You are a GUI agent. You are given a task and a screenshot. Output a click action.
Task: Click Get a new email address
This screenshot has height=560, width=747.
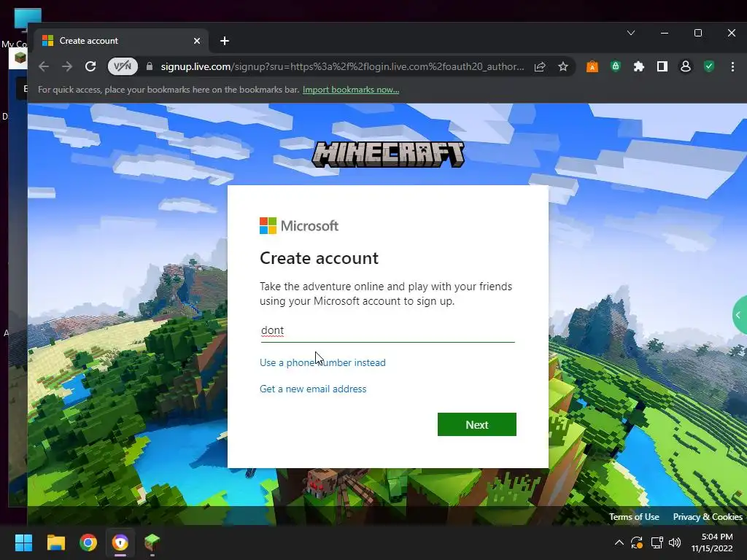pyautogui.click(x=313, y=389)
